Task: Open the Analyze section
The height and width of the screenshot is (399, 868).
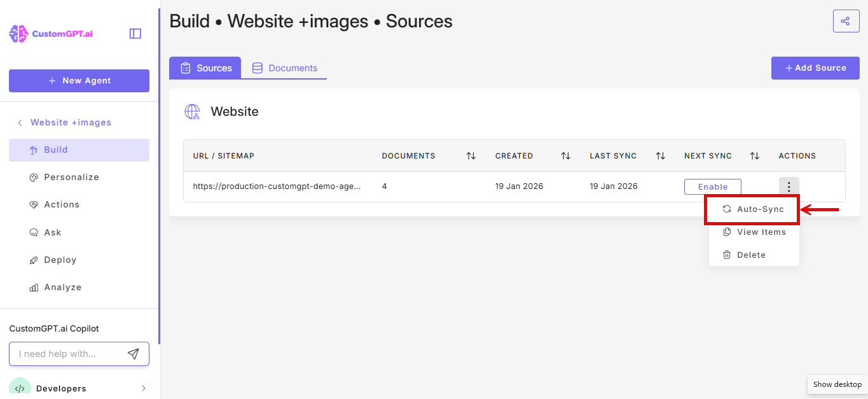Action: pyautogui.click(x=79, y=288)
